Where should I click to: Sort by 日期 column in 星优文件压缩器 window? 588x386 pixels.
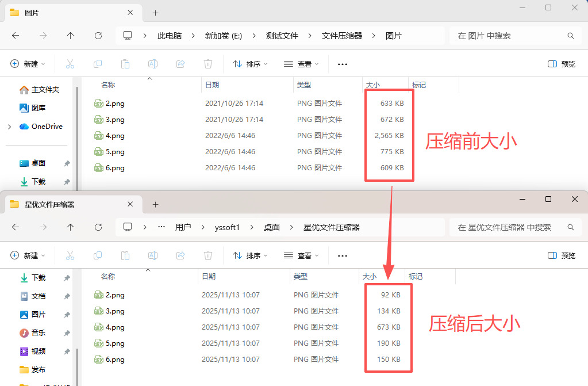click(x=209, y=276)
